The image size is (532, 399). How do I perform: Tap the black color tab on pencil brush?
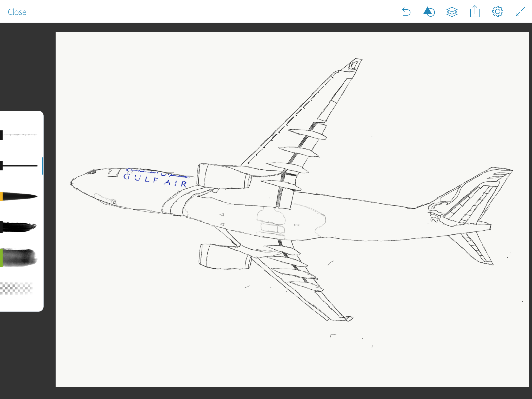1,135
